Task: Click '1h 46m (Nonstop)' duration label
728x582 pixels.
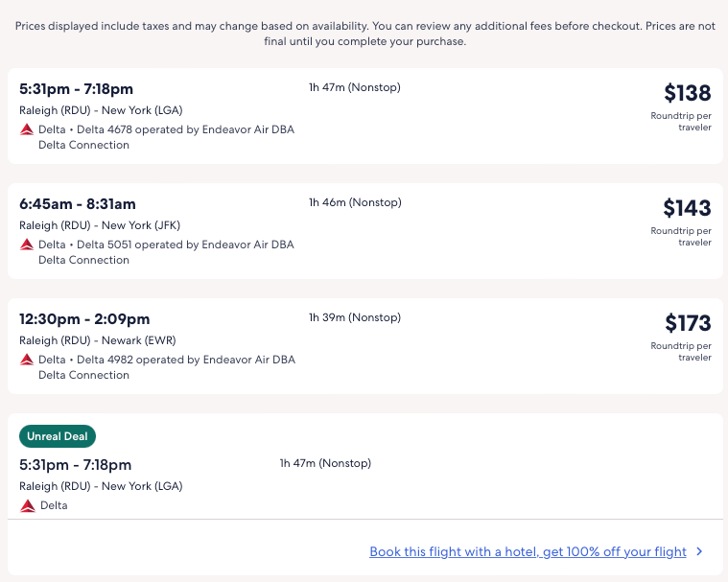Action: (355, 202)
